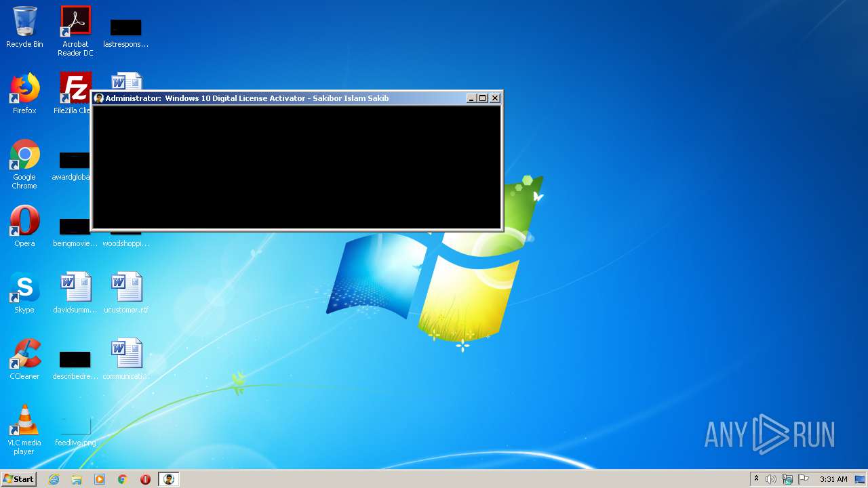Image resolution: width=868 pixels, height=488 pixels.
Task: Open Google Chrome desktop shortcut
Action: (24, 165)
